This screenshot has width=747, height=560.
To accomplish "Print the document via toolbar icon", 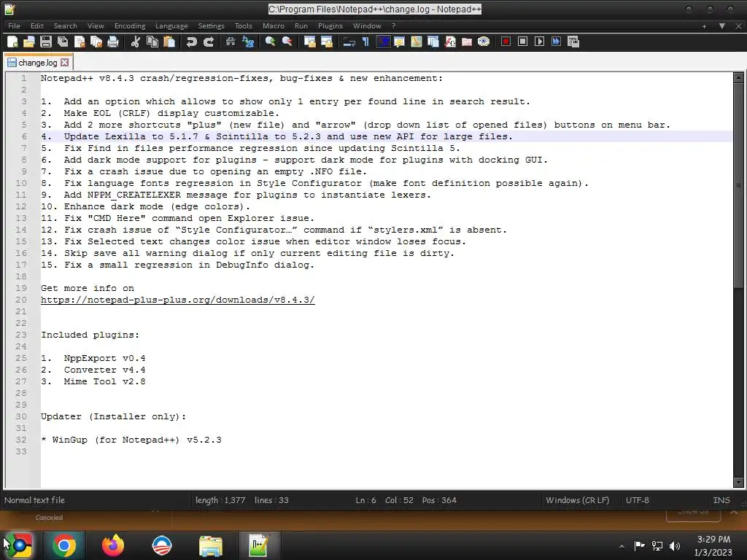I will point(113,42).
